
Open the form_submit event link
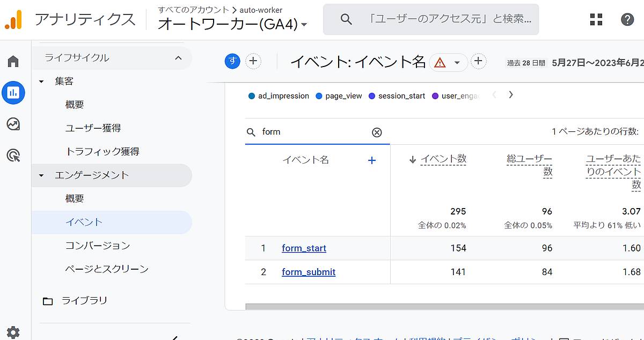309,272
